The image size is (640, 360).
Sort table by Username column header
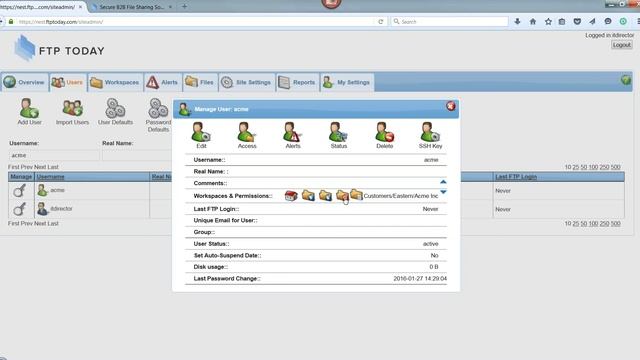click(51, 177)
